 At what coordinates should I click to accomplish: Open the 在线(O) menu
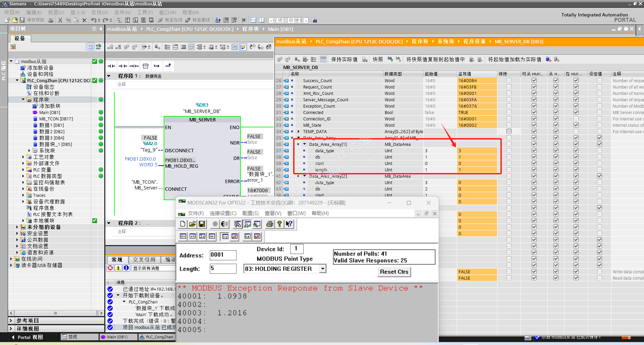point(99,12)
